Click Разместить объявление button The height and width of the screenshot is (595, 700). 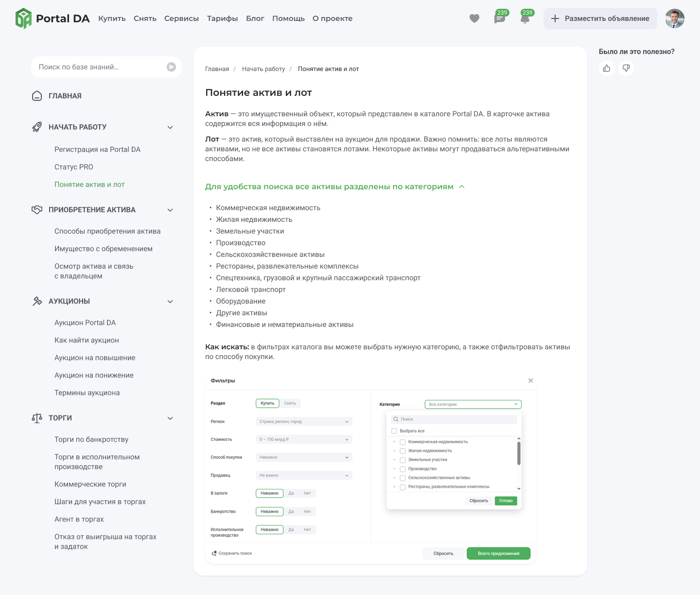[600, 18]
